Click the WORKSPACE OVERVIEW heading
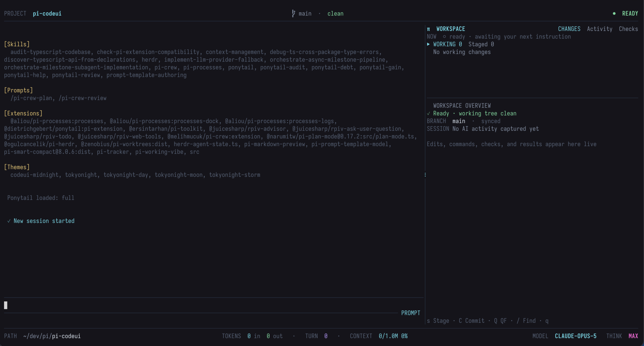644x346 pixels. (462, 106)
